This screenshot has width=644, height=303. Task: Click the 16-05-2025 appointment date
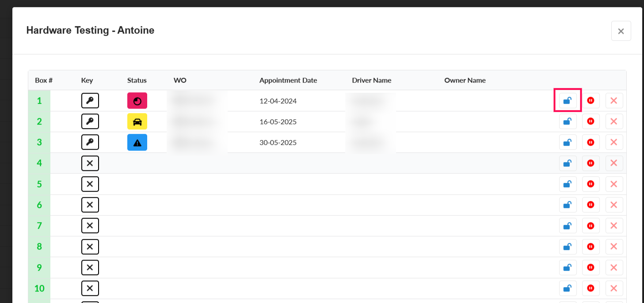tap(278, 121)
